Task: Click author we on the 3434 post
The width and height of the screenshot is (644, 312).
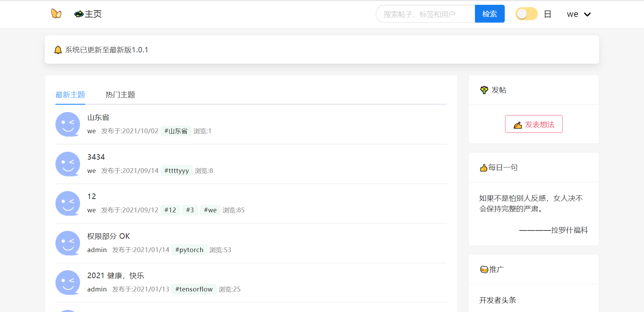Action: (92, 171)
